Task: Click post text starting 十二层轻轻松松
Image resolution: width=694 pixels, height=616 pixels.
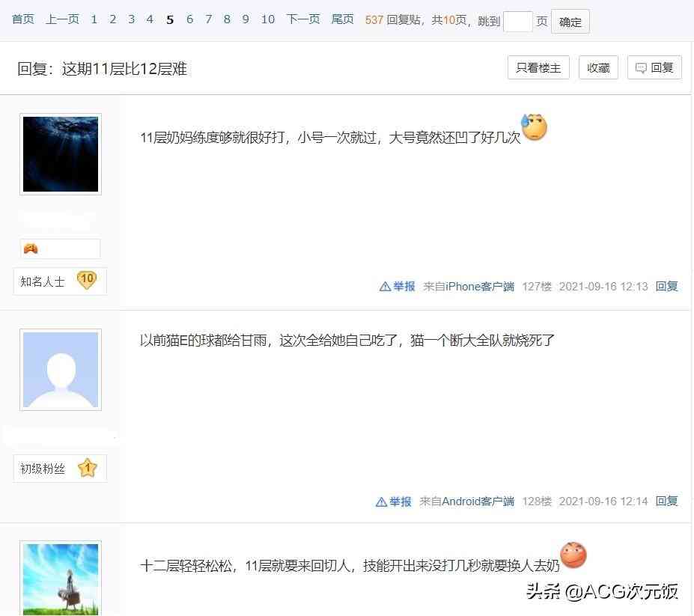Action: (x=350, y=566)
